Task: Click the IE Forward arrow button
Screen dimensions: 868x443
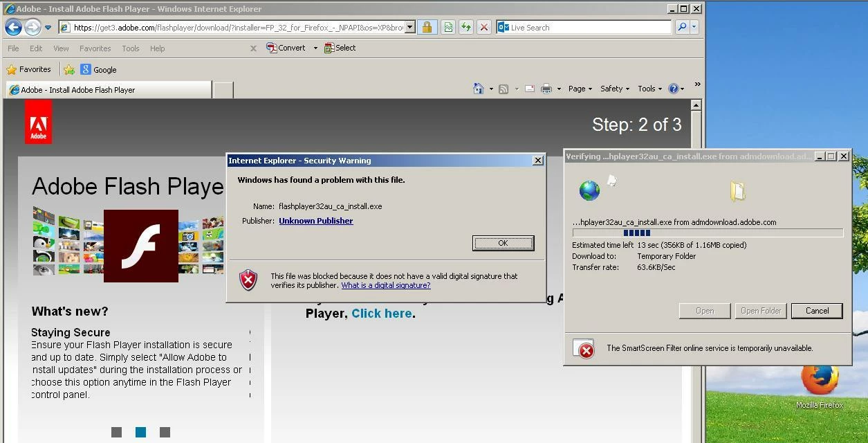Action: (33, 28)
